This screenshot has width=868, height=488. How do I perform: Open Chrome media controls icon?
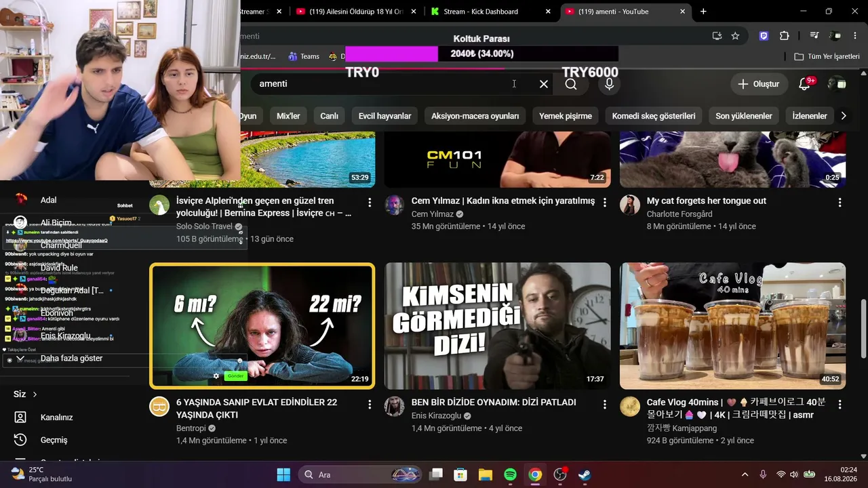pos(814,36)
